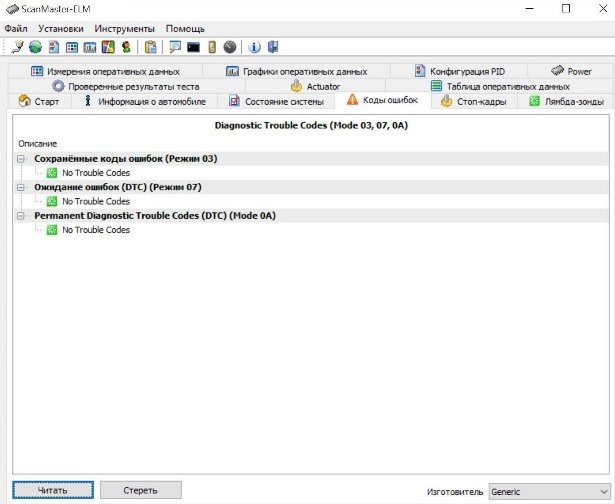615x504 pixels.
Task: Click the connect cable icon in toolbar
Action: pos(17,47)
